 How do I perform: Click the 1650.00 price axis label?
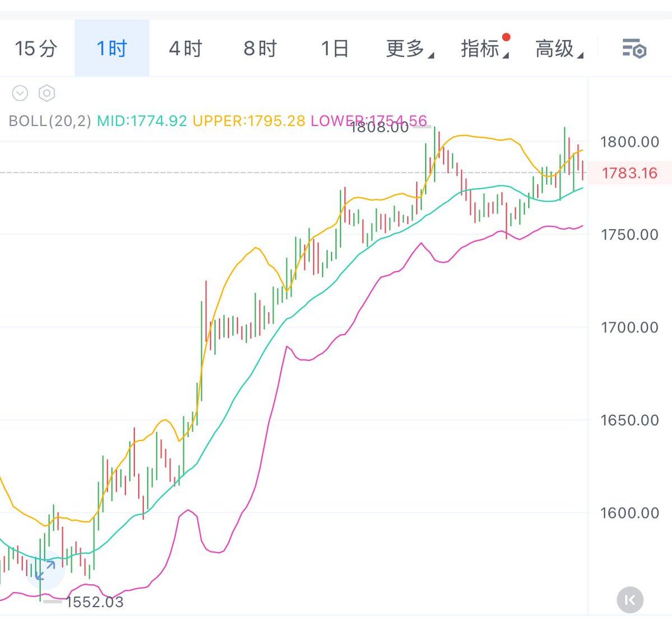pyautogui.click(x=629, y=420)
